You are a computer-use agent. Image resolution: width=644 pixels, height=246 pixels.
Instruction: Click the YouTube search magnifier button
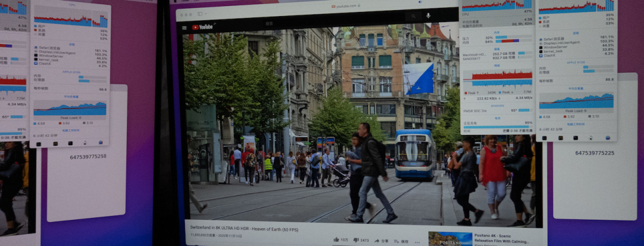click(x=413, y=17)
